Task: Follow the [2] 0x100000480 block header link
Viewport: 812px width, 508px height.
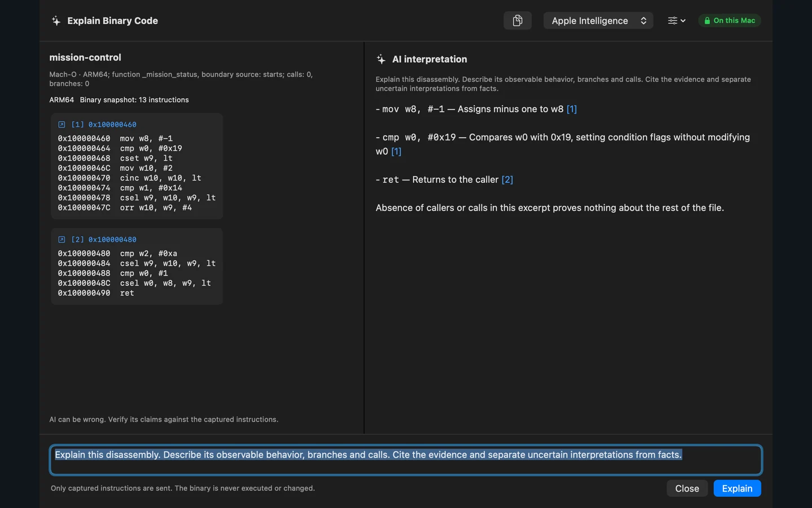Action: (x=104, y=240)
